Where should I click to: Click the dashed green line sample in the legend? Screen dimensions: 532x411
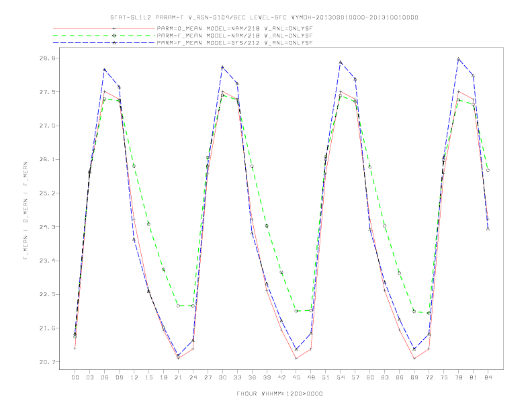(x=104, y=36)
